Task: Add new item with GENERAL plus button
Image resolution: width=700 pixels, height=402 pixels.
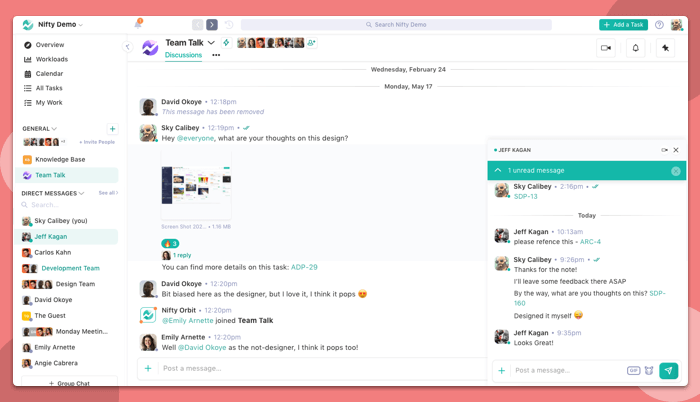Action: point(112,129)
